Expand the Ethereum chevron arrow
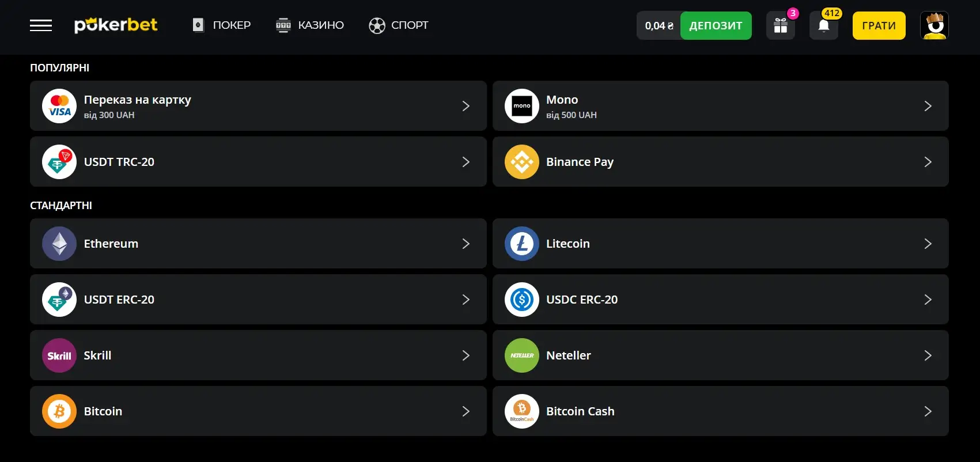 click(x=466, y=244)
